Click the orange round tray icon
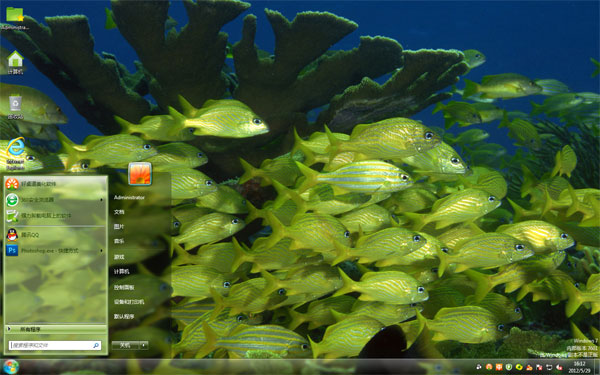The height and width of the screenshot is (375, 600). click(489, 367)
